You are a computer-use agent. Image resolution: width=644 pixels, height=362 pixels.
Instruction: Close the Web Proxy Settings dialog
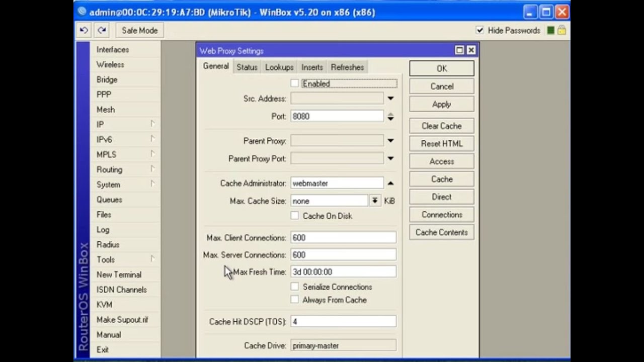tap(471, 50)
